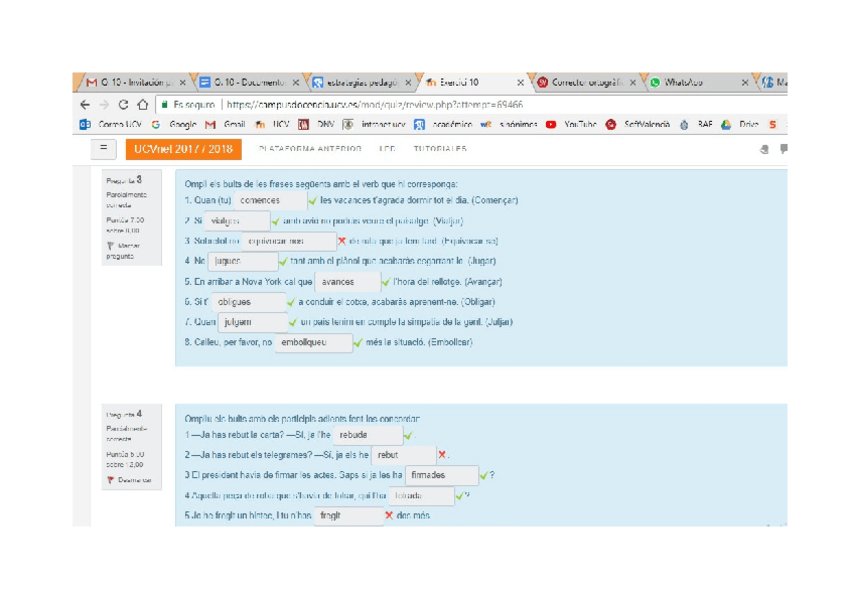848x599 pixels.
Task: Close the Corrector ortogràfic tab
Action: click(633, 83)
